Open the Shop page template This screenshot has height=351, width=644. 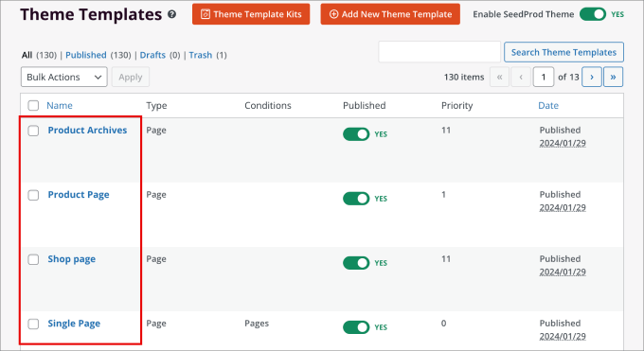click(x=71, y=259)
